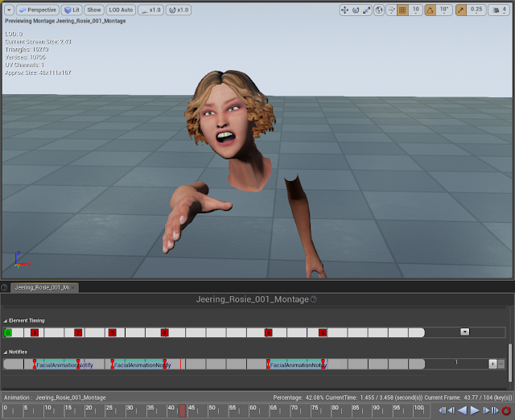515x420 pixels.
Task: Select the rotate gizmo tool
Action: point(356,10)
